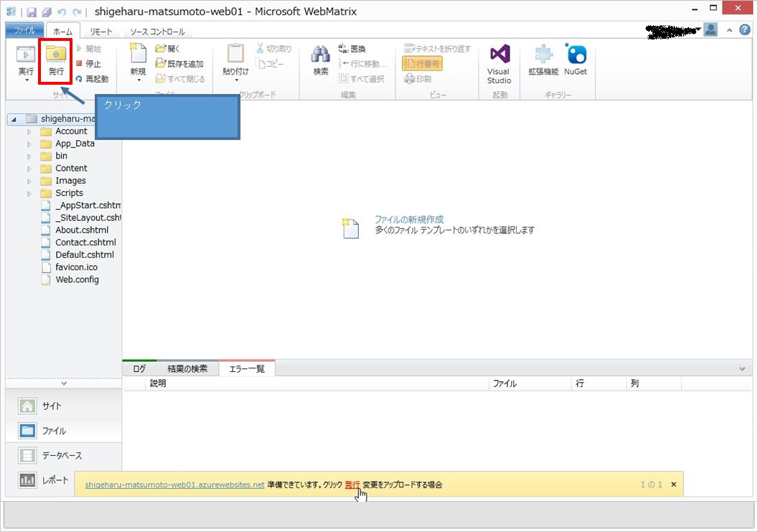Viewport: 758px width, 532px height.
Task: Open the ファイル menu tab
Action: (x=24, y=30)
